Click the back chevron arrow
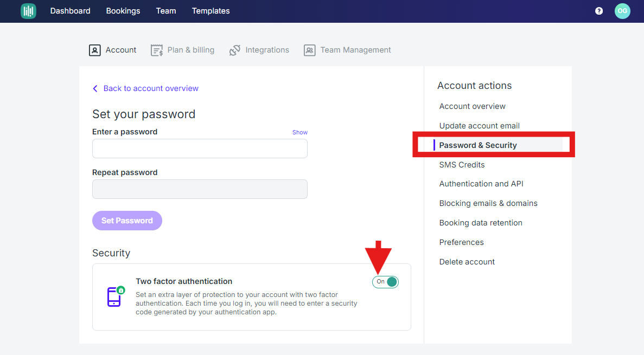This screenshot has width=644, height=355. pos(95,88)
